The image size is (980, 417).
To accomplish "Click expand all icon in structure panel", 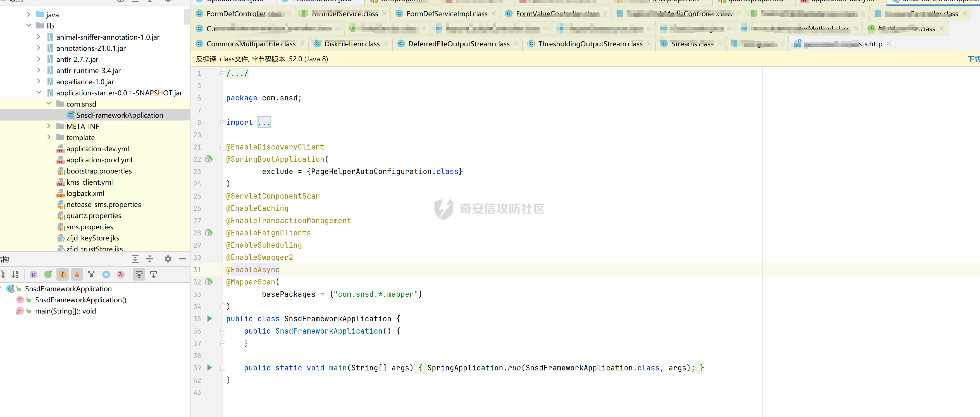I will tap(135, 259).
